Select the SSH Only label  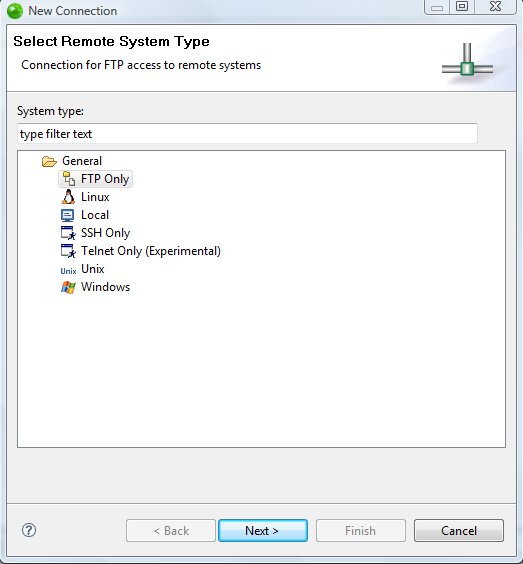105,233
